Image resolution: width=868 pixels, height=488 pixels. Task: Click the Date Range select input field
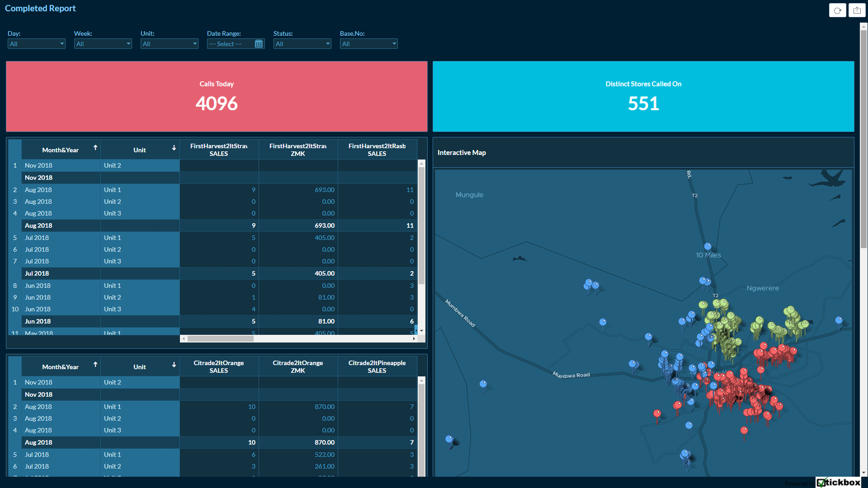tap(230, 44)
